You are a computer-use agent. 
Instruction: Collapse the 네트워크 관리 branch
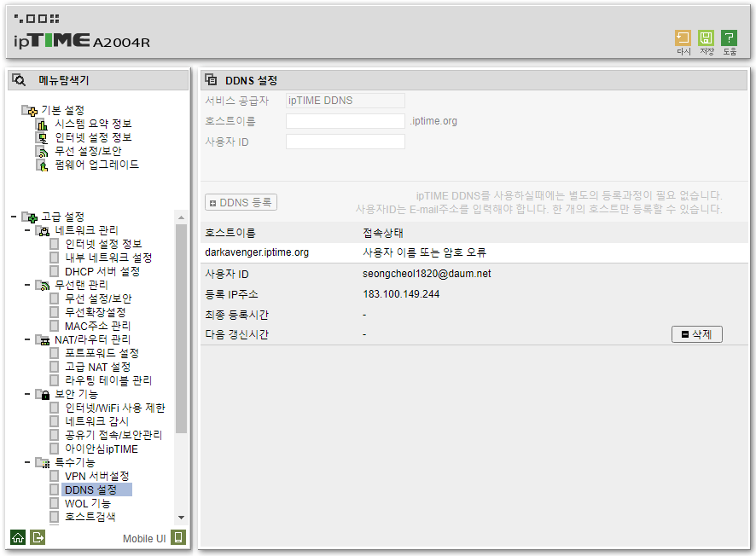click(x=27, y=231)
